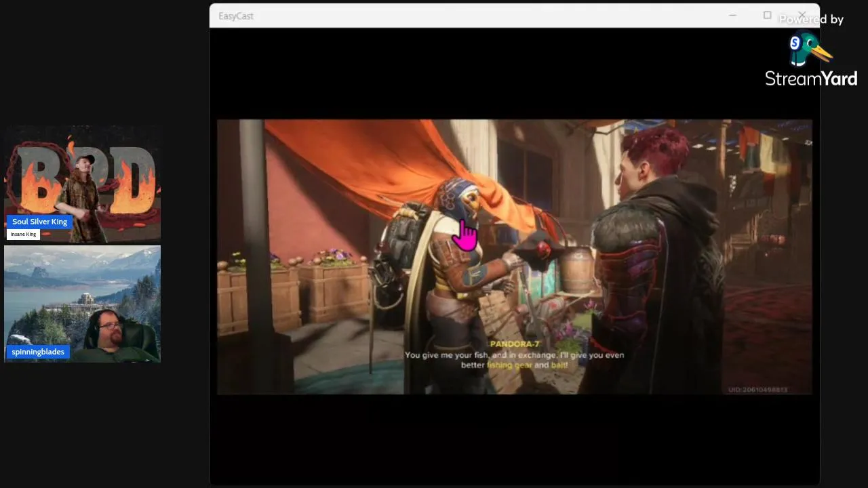Close the EasyCast window
Image resolution: width=868 pixels, height=488 pixels.
point(802,16)
